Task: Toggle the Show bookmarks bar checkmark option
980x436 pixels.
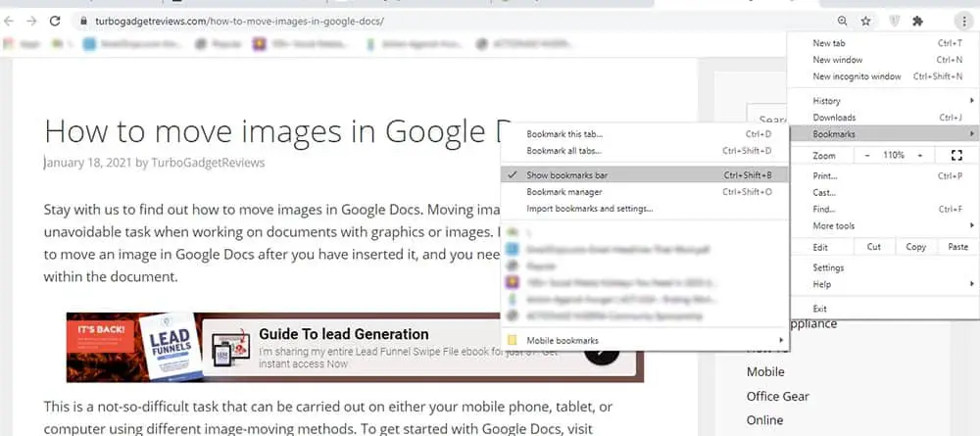Action: [646, 175]
